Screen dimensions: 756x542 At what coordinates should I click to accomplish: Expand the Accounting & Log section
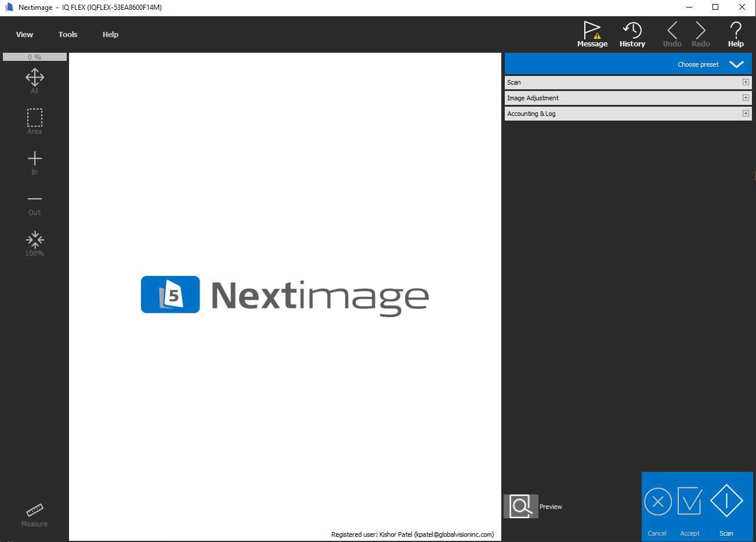[x=746, y=114]
